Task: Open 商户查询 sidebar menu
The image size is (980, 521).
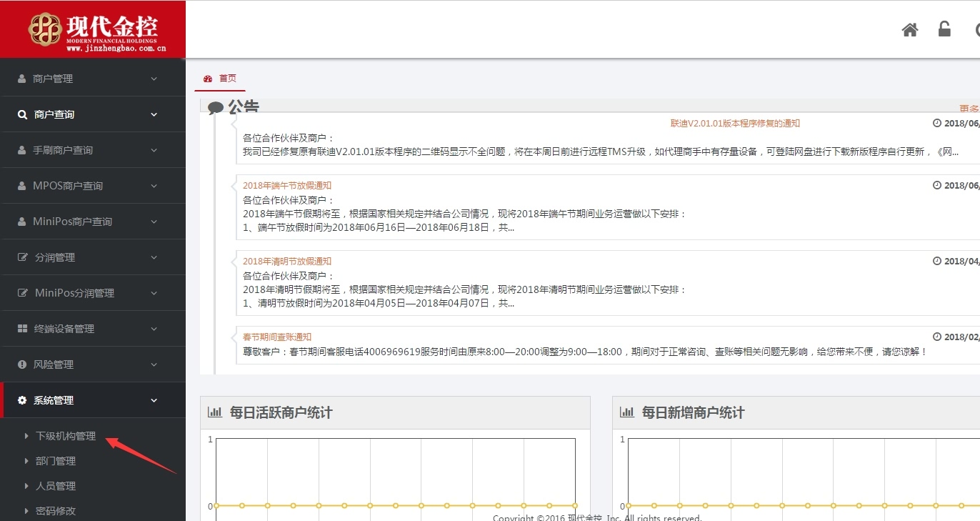Action: tap(93, 114)
